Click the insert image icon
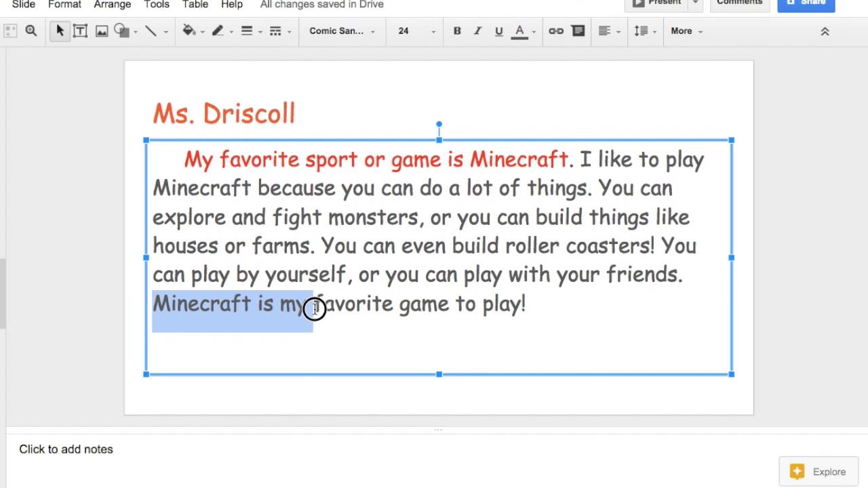The image size is (868, 488). (102, 30)
